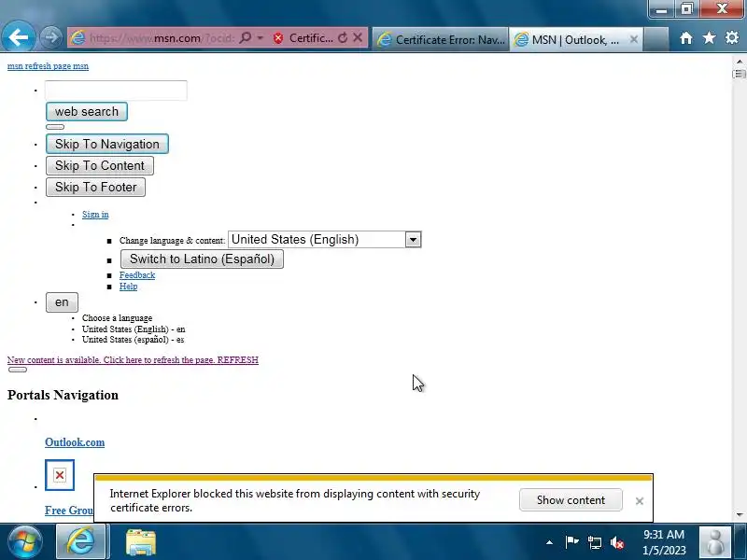Click the network tray icon
This screenshot has width=747, height=560.
[x=595, y=542]
